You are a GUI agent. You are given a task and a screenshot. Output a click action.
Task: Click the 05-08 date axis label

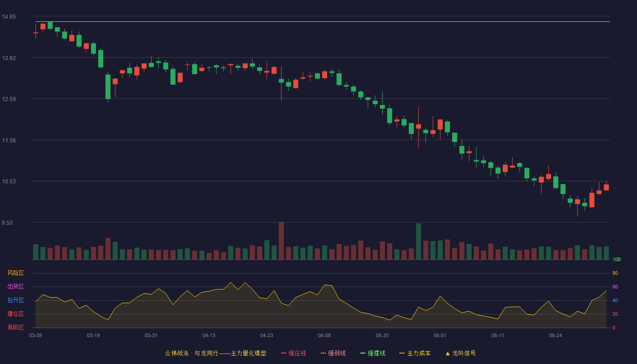pyautogui.click(x=324, y=335)
